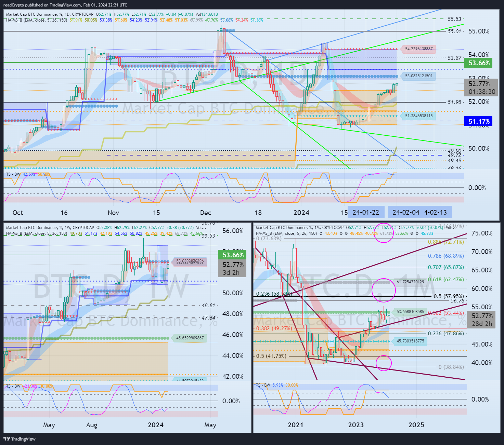Click the 49.49 level label
This screenshot has height=445, width=504.
(454, 161)
